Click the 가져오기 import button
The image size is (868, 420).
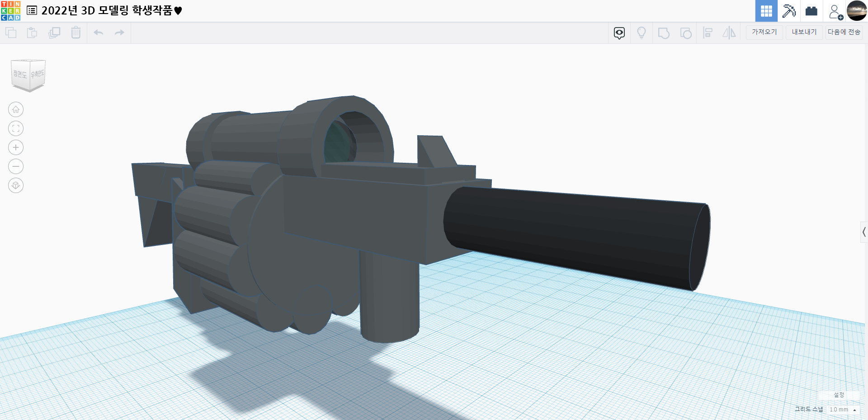(x=764, y=32)
